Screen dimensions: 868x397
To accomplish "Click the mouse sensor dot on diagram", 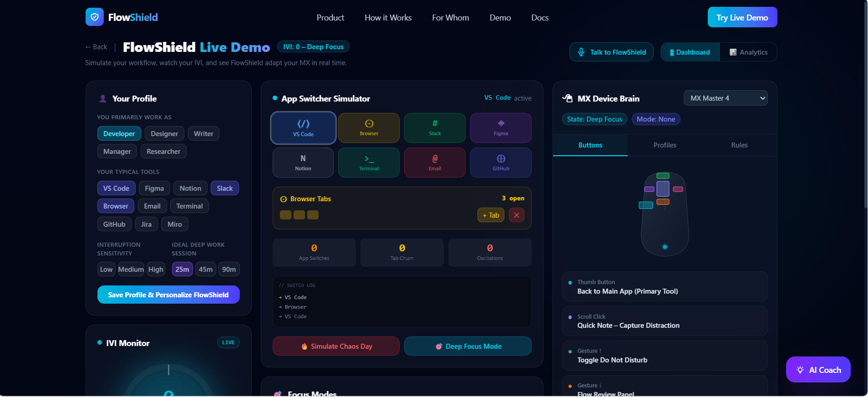I will click(665, 247).
